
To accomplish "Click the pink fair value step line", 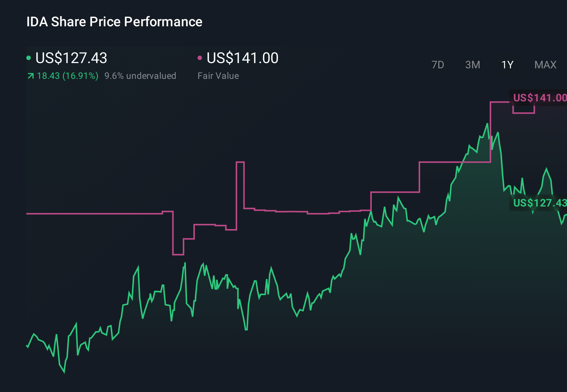I will pyautogui.click(x=94, y=213).
